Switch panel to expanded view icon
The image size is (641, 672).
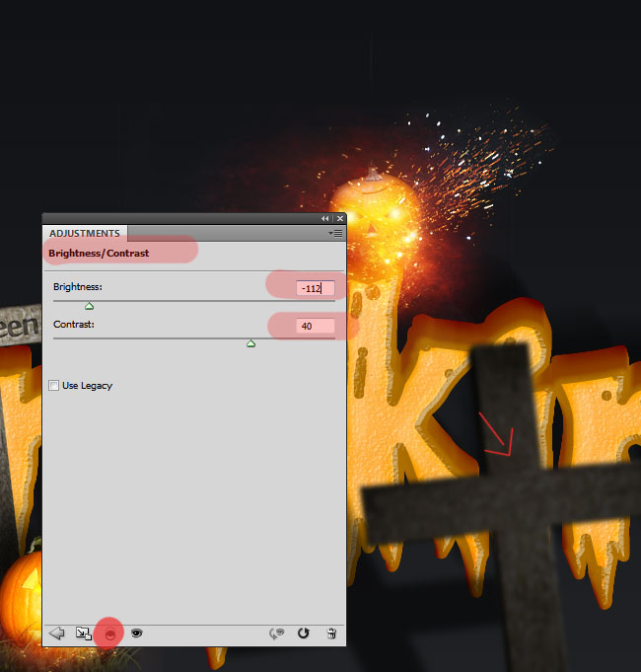[83, 634]
